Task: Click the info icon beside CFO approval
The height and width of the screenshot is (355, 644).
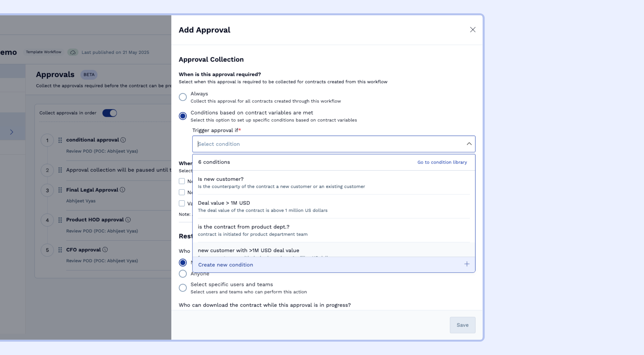Action: pos(105,249)
